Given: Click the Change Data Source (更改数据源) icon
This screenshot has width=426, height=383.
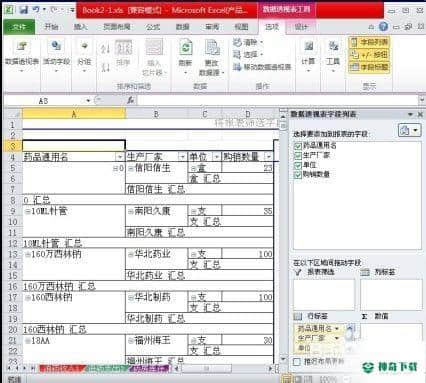Looking at the screenshot, I should pos(212,47).
